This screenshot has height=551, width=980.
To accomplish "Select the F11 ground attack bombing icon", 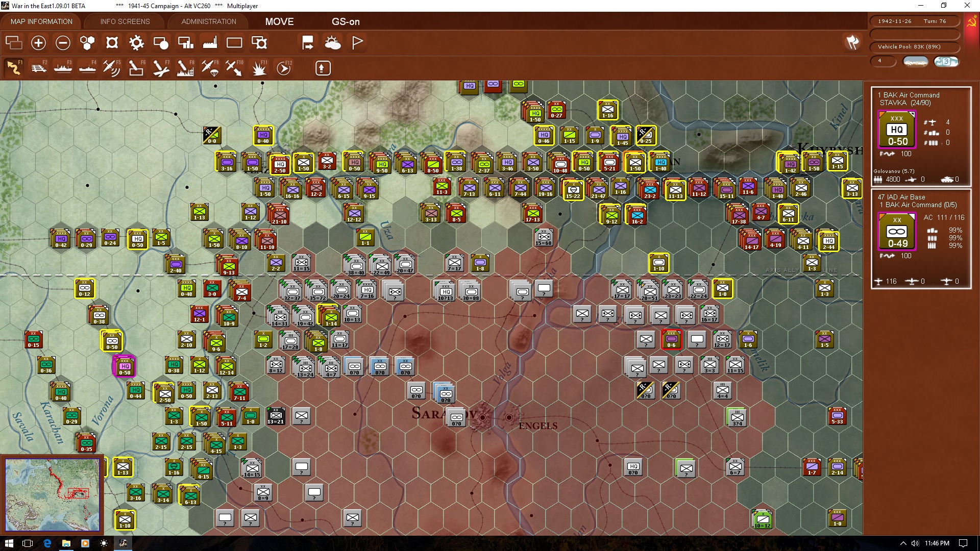I will tap(259, 68).
